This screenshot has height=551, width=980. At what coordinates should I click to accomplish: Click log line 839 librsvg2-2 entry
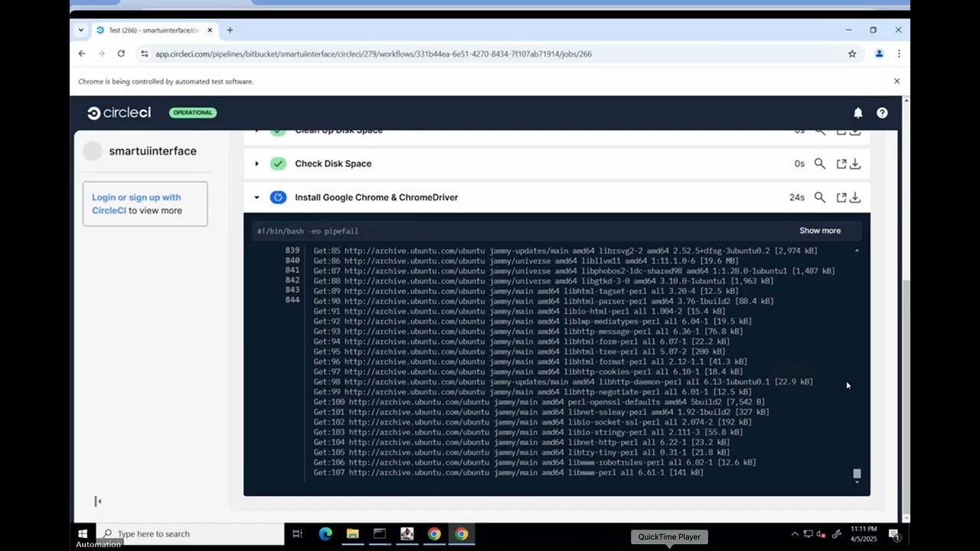565,251
